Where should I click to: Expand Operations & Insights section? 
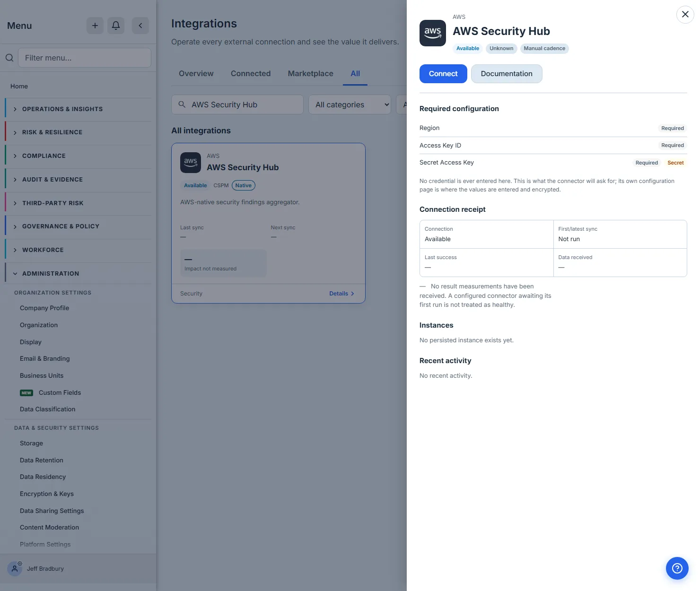coord(78,109)
